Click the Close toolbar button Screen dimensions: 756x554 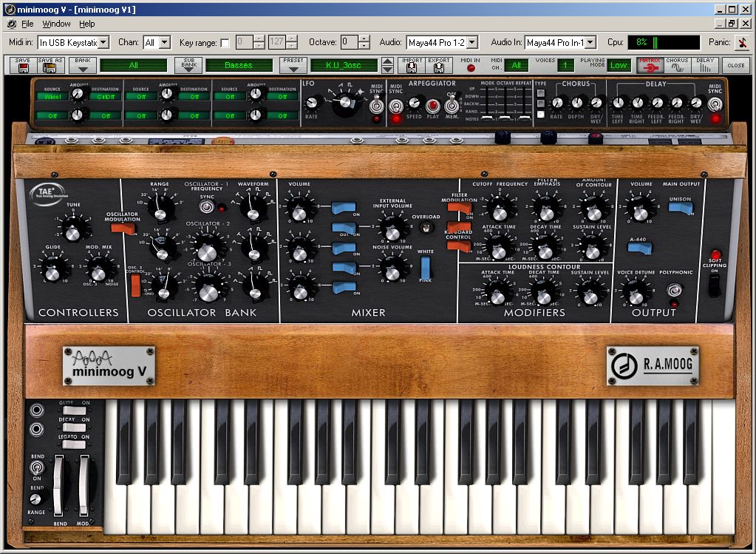[x=736, y=65]
